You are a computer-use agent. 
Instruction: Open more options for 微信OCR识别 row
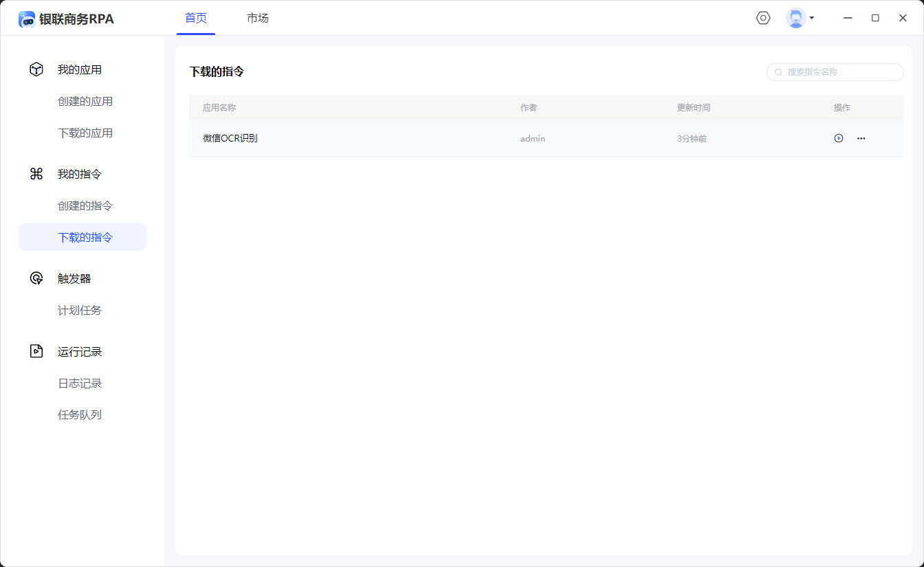[x=861, y=138]
